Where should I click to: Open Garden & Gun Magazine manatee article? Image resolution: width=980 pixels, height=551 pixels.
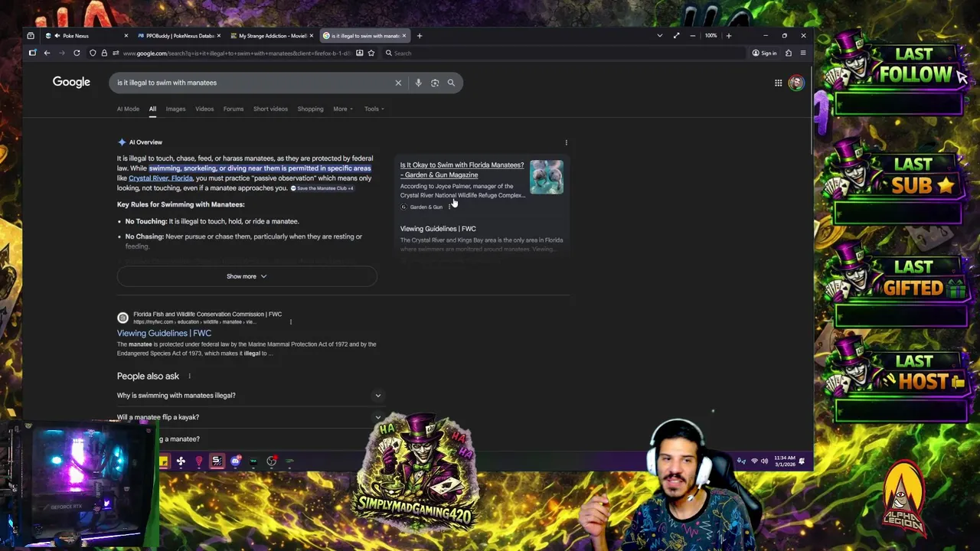pos(462,170)
